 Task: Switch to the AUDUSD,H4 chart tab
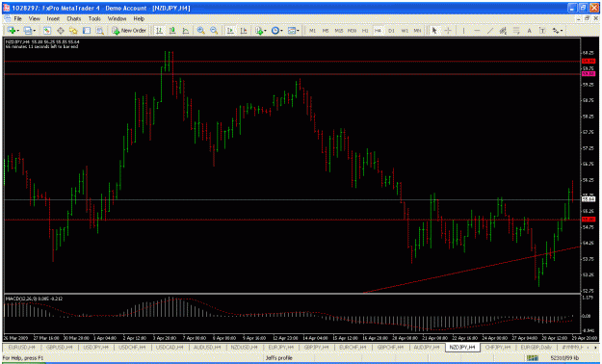click(207, 347)
